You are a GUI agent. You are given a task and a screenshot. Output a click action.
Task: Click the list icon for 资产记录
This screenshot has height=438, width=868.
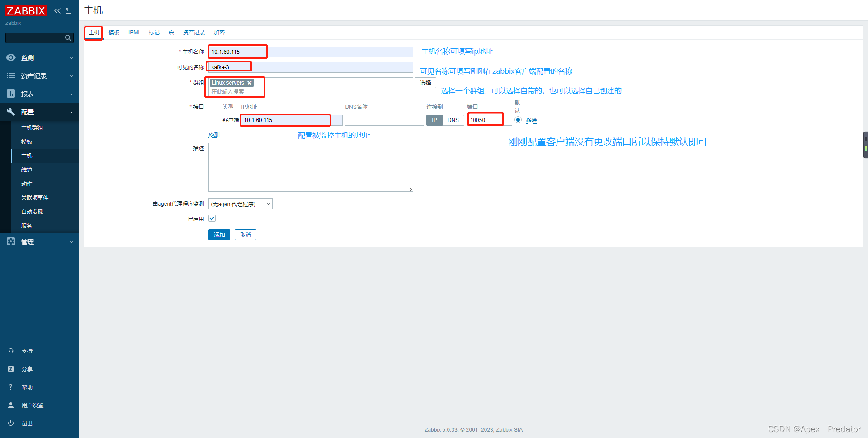tap(11, 75)
